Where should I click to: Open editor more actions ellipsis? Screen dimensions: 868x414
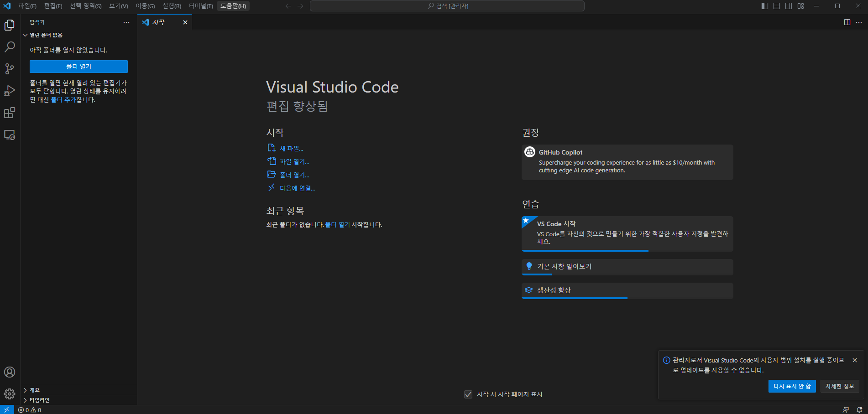tap(859, 22)
